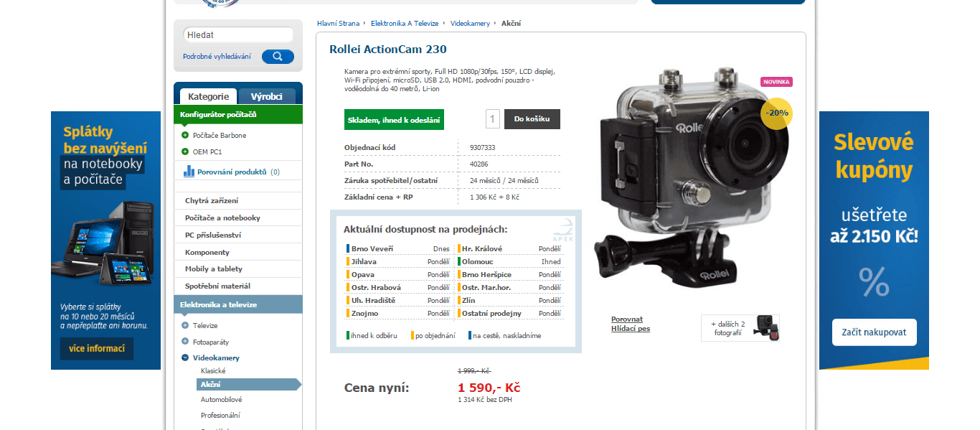Switch to the Kategorie tab
The height and width of the screenshot is (430, 980).
[x=208, y=96]
